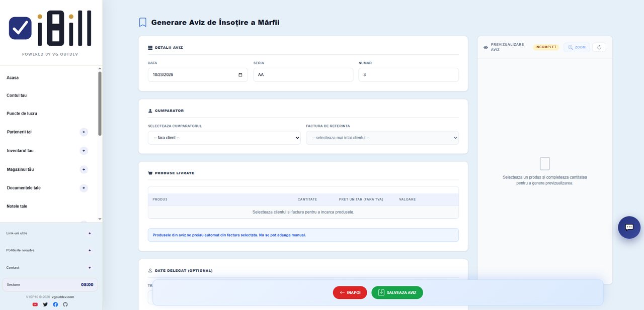Select Inventarul tau sidebar label
This screenshot has width=644, height=310.
[x=20, y=151]
